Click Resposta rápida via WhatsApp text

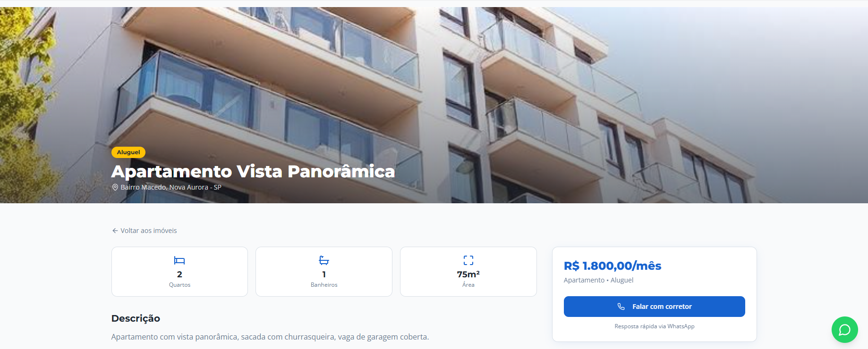coord(654,326)
